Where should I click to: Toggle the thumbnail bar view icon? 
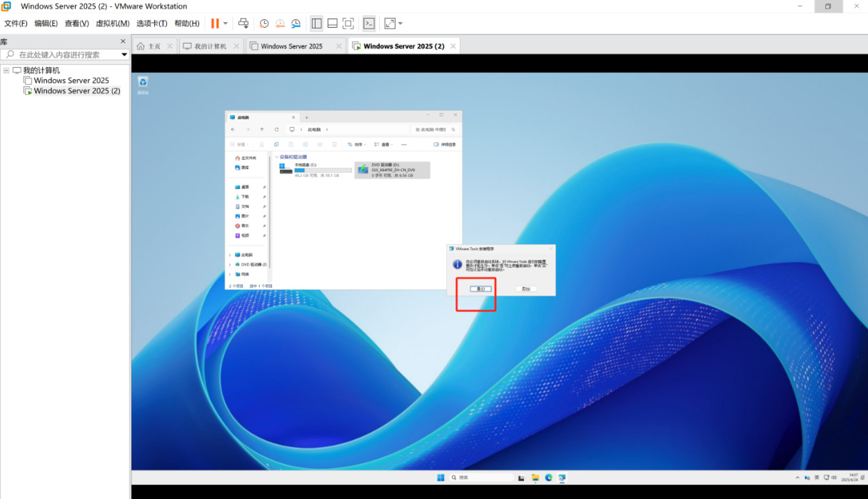point(333,24)
